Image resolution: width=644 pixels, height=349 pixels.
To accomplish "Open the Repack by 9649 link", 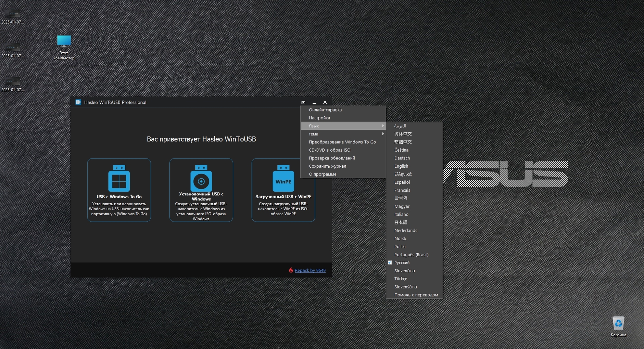I will coord(310,270).
